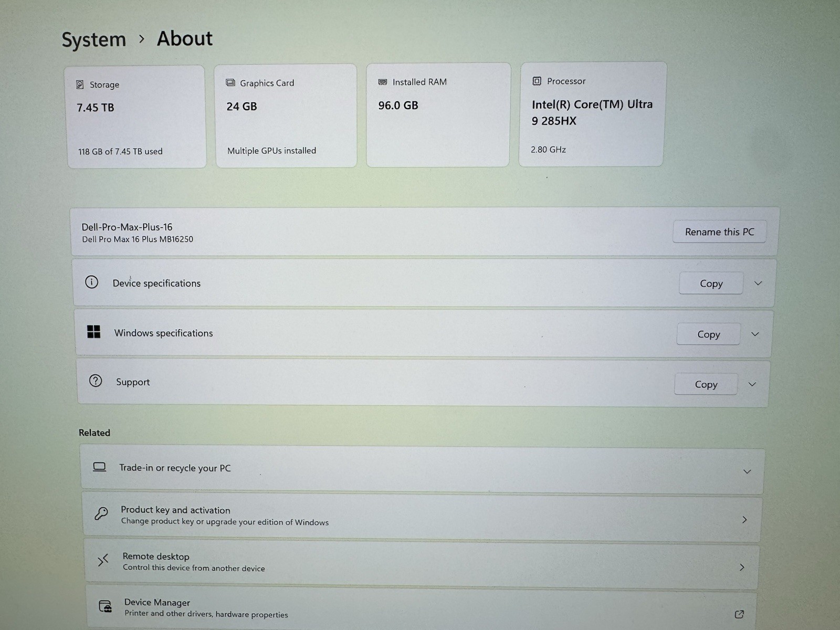The height and width of the screenshot is (630, 840).
Task: Click 'Support' label
Action: pos(133,382)
